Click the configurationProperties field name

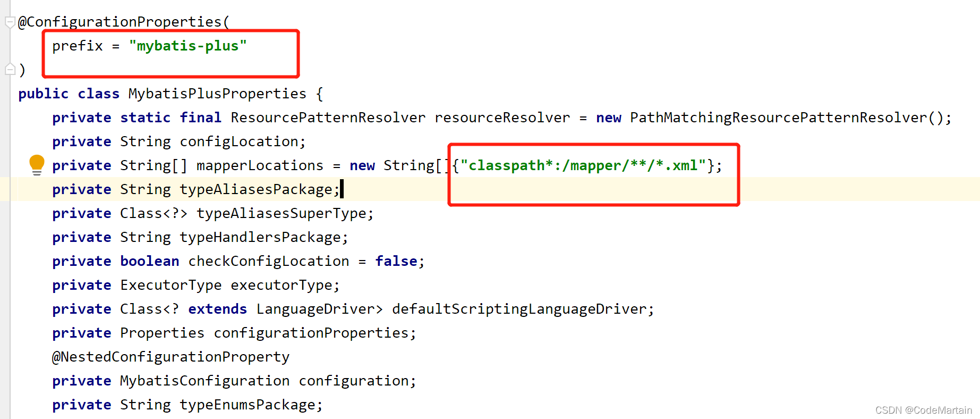click(311, 333)
